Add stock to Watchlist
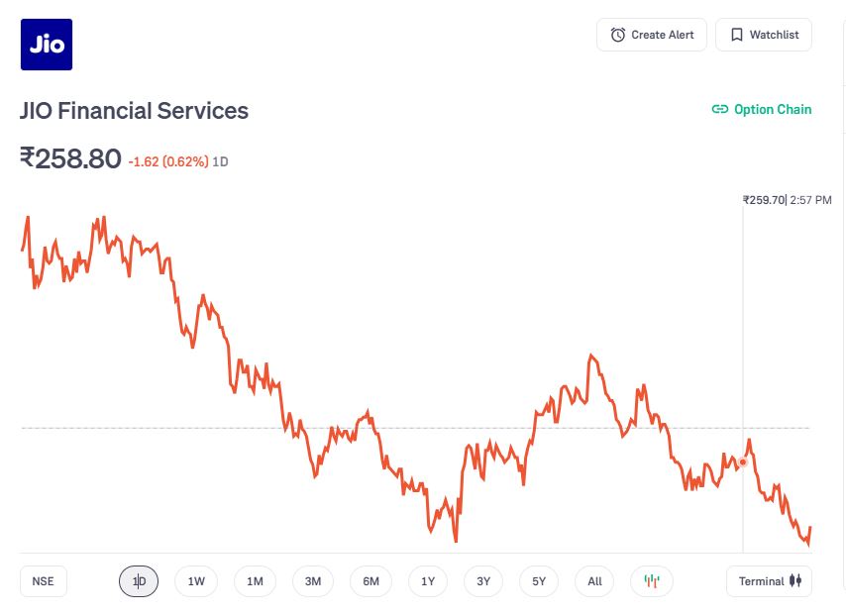 [764, 35]
